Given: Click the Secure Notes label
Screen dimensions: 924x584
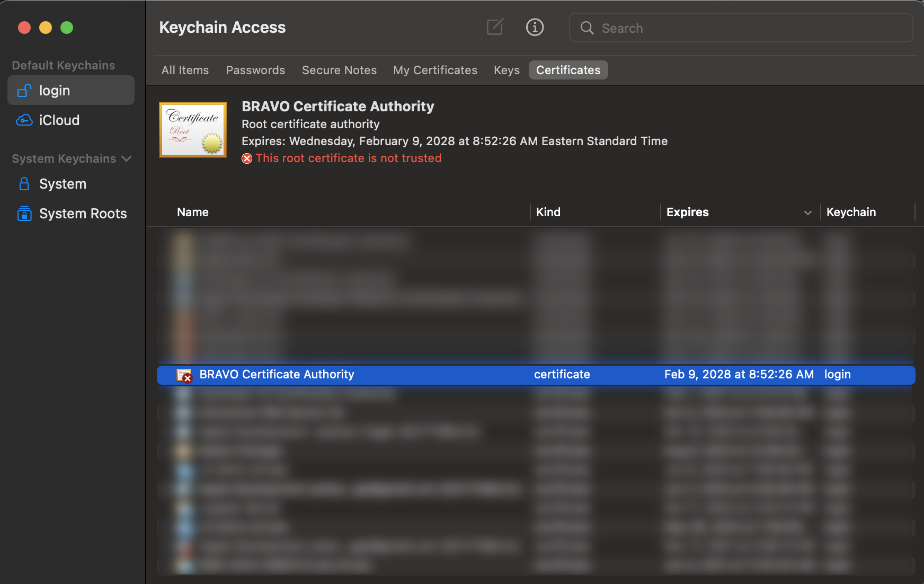Looking at the screenshot, I should coord(339,69).
